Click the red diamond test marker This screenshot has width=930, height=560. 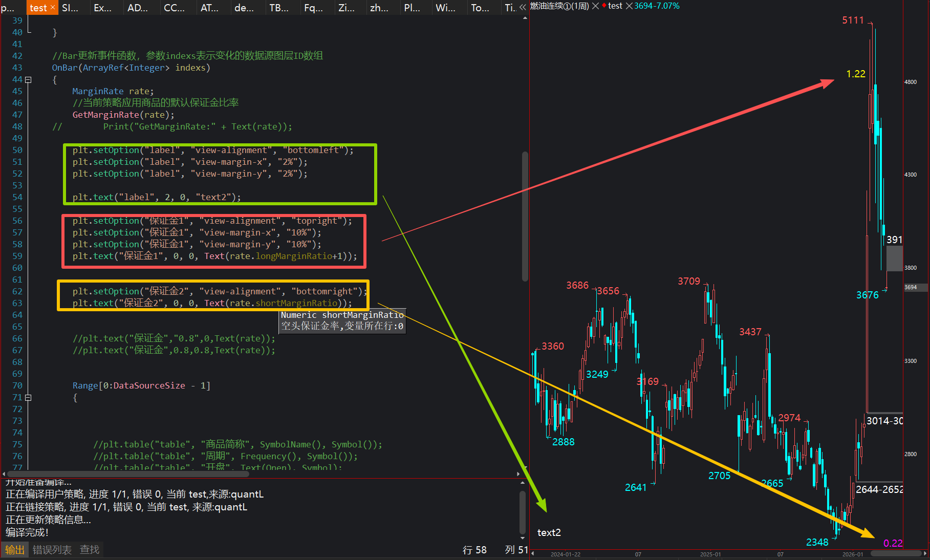tap(604, 6)
